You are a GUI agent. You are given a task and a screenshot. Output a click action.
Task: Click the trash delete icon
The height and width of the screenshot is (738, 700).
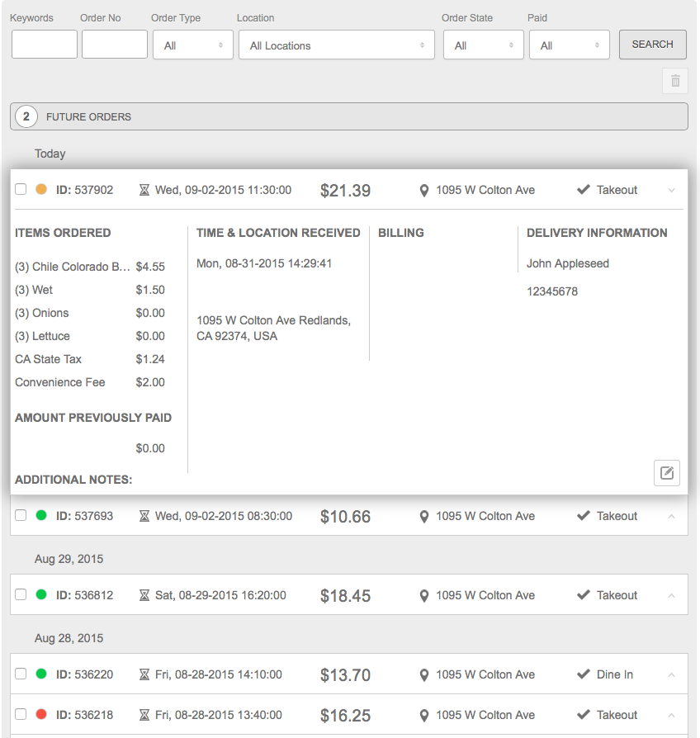coord(674,81)
